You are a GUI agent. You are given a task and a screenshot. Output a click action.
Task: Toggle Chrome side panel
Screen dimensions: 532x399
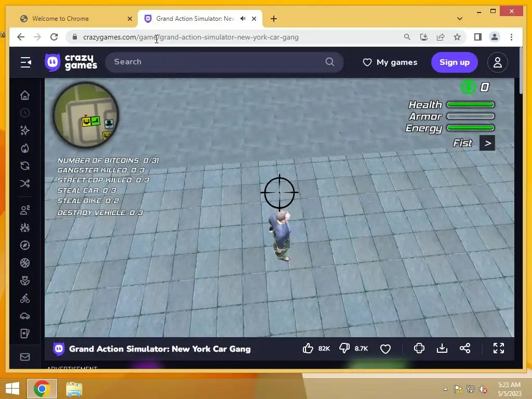coord(478,37)
